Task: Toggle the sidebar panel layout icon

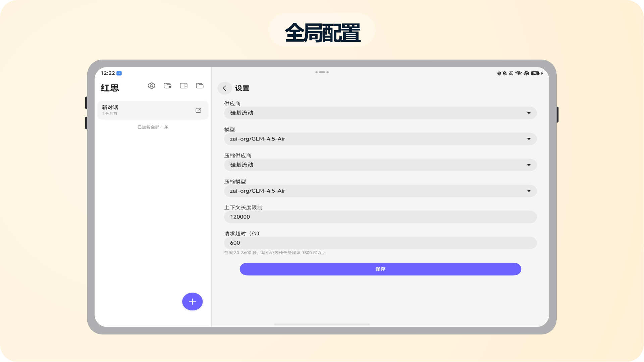Action: pos(184,86)
